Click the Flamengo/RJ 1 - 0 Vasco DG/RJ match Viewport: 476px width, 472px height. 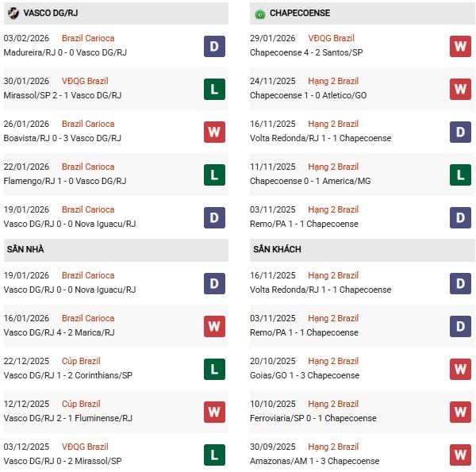[x=65, y=181]
